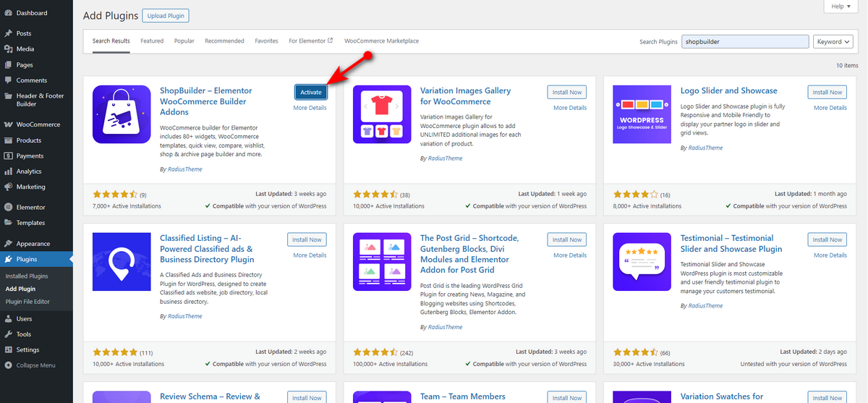Image resolution: width=868 pixels, height=403 pixels.
Task: Click the Users person icon
Action: point(8,318)
